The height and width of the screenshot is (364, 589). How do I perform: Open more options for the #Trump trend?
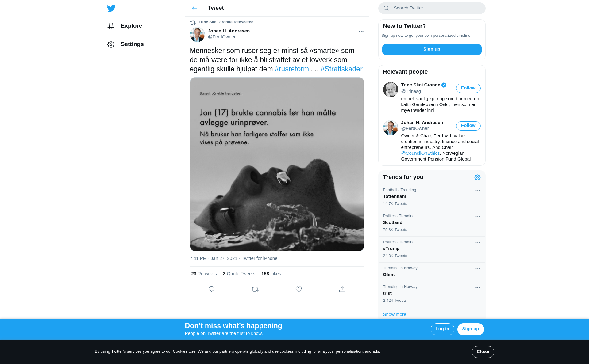478,243
